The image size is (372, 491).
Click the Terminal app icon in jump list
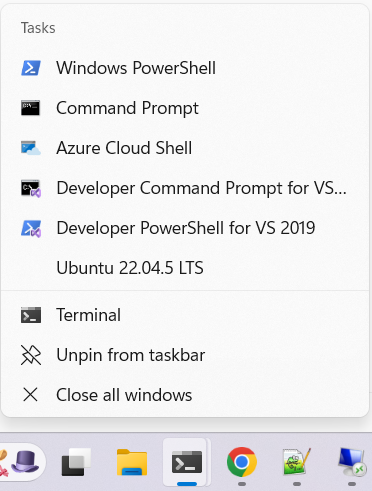pyautogui.click(x=31, y=315)
